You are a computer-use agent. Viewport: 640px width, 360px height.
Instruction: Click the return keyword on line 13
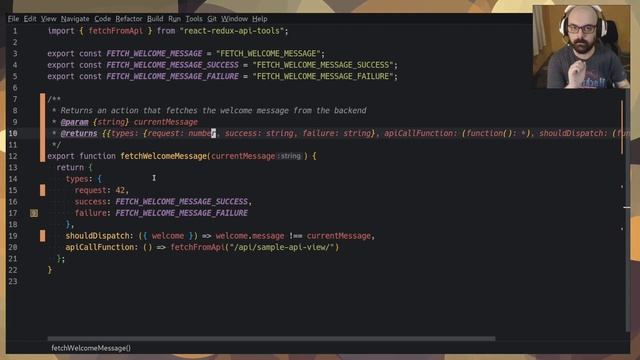point(70,168)
